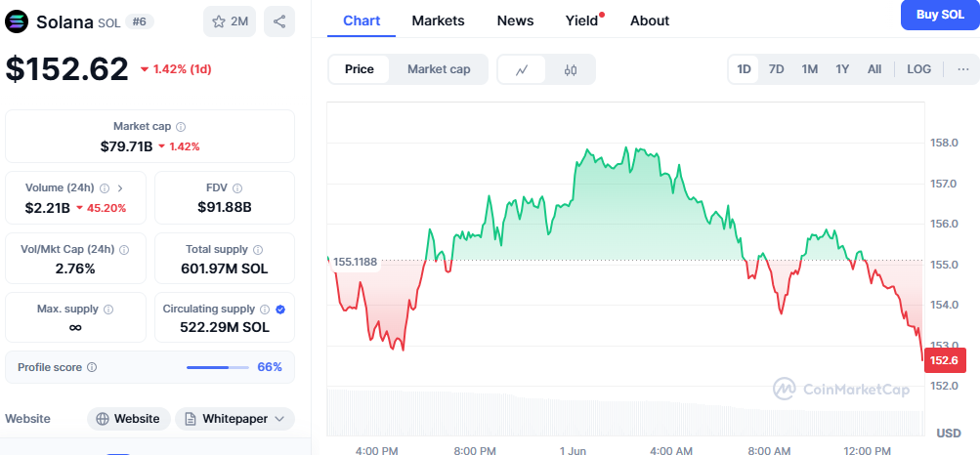The height and width of the screenshot is (455, 980).
Task: Expand Volume (24h) details arrow
Action: point(120,188)
